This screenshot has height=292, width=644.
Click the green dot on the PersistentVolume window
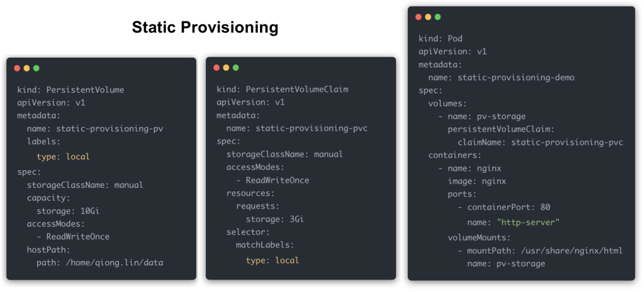pos(36,68)
